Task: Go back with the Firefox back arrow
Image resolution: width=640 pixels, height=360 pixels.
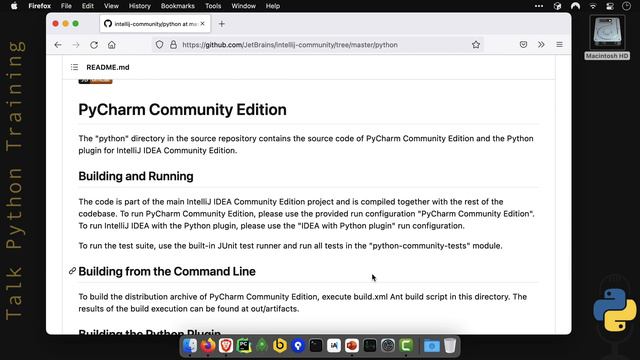Action: tap(58, 45)
